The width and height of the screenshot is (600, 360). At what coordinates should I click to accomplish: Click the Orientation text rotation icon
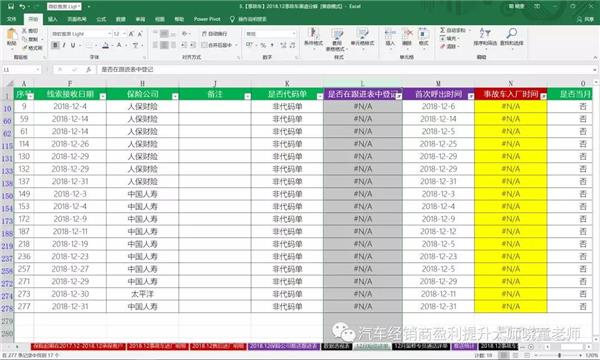(184, 34)
